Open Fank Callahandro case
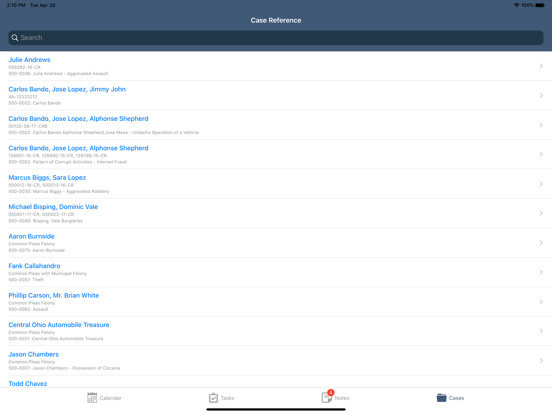This screenshot has width=552, height=414. 34,266
